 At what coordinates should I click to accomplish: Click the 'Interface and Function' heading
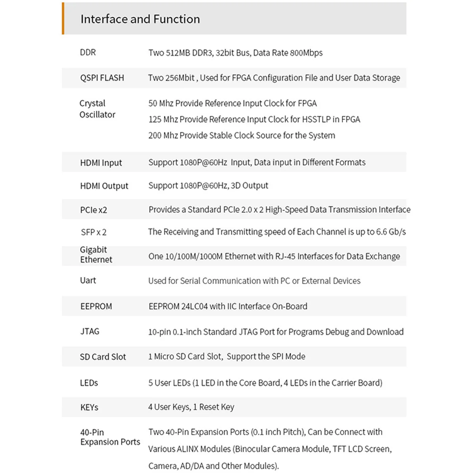point(140,19)
